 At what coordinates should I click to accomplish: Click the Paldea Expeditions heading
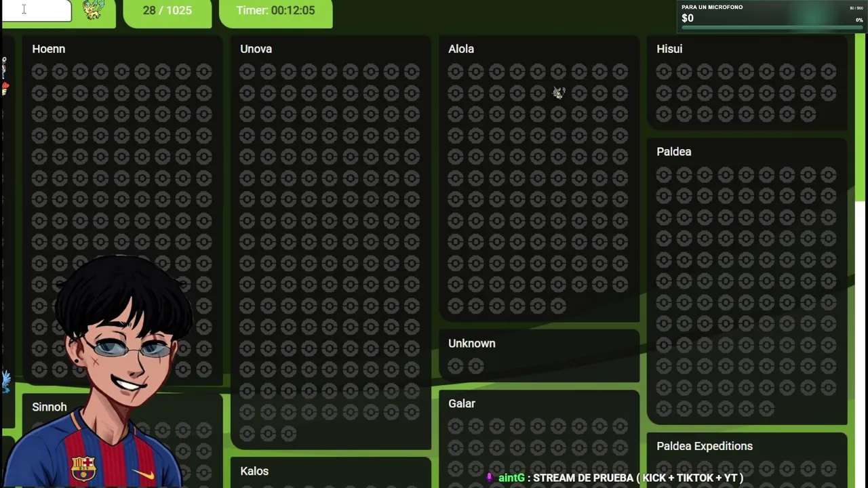tap(705, 446)
